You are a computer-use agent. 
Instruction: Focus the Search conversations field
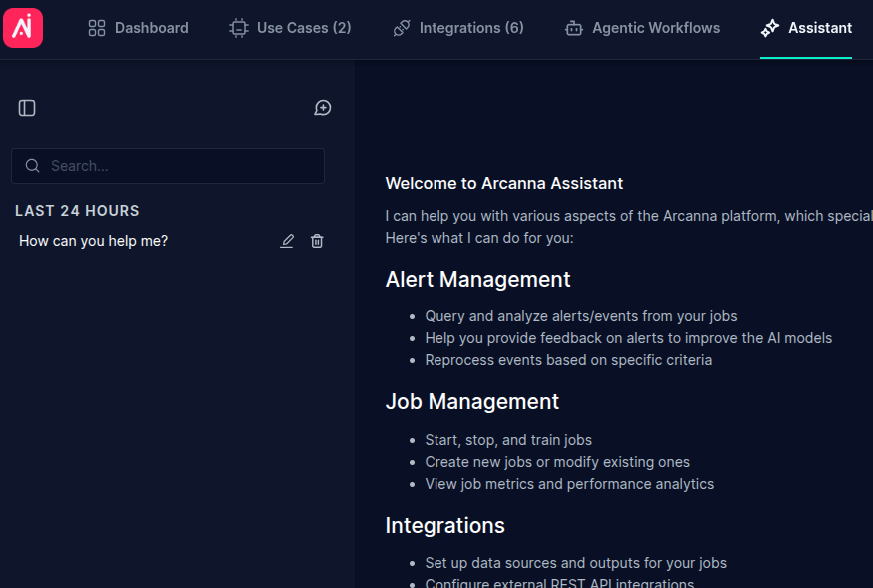pyautogui.click(x=168, y=165)
